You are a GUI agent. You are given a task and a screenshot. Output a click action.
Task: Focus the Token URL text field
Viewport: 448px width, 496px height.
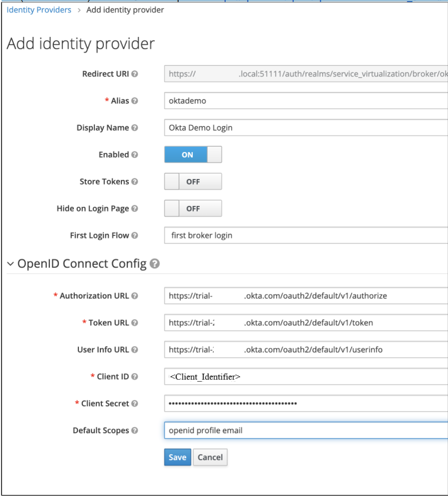pos(306,323)
